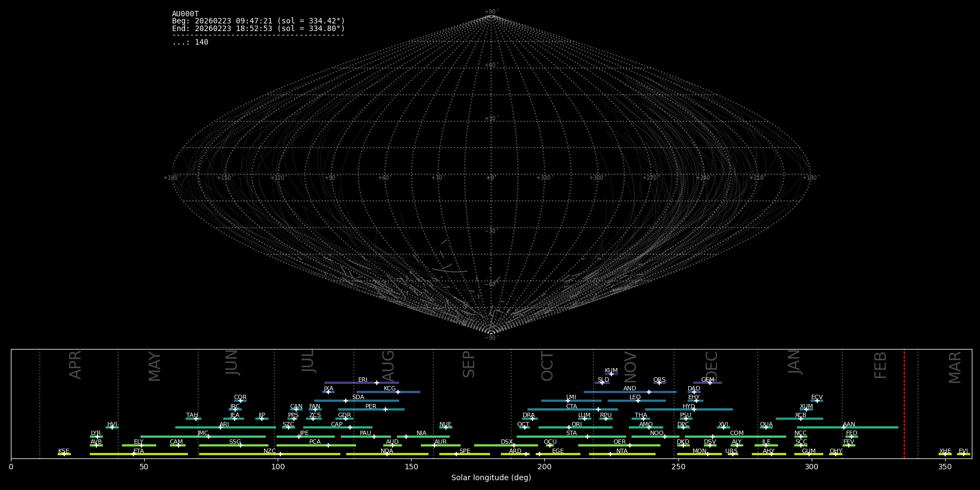This screenshot has width=980, height=490.
Task: Select the PER shower bar
Action: click(371, 409)
